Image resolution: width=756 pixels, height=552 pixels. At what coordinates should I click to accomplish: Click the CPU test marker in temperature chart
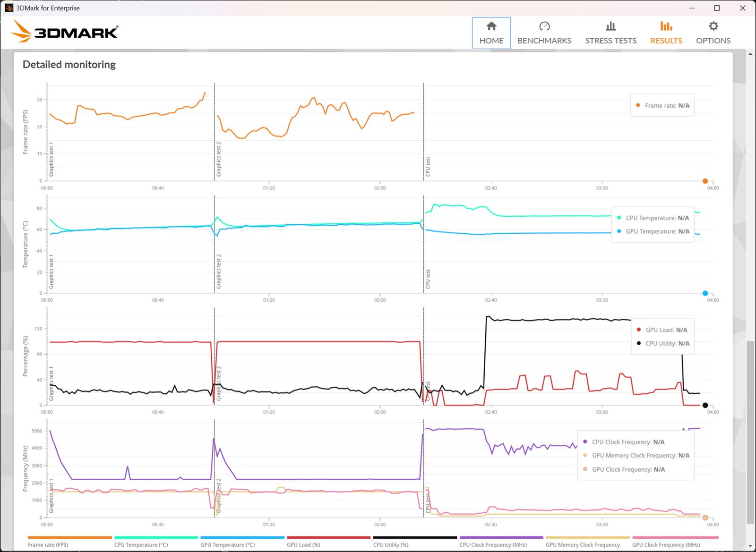(x=428, y=279)
